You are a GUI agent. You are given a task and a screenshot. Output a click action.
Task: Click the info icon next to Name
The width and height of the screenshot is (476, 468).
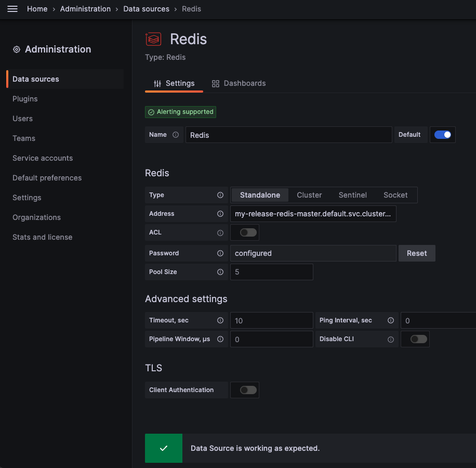176,135
